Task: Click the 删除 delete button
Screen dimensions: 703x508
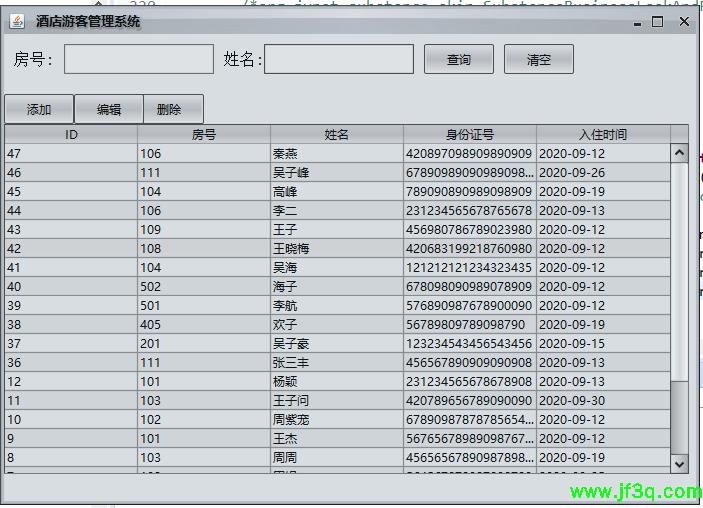Action: point(170,110)
